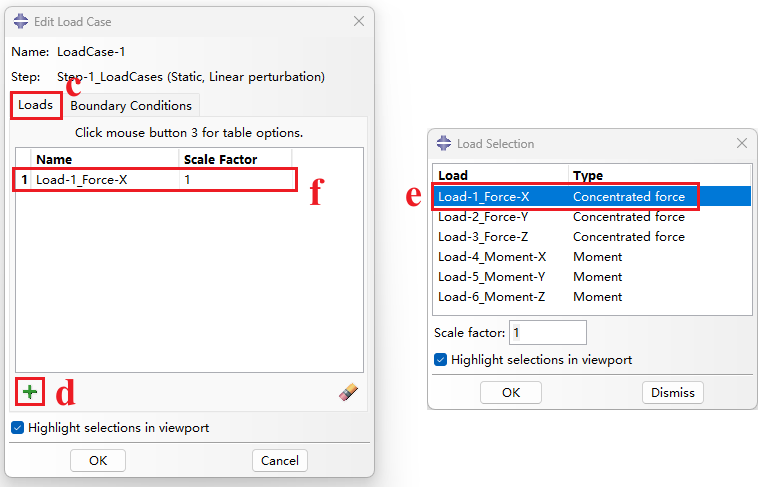This screenshot has width=763, height=487.
Task: Switch to the Loads tab
Action: coord(36,105)
